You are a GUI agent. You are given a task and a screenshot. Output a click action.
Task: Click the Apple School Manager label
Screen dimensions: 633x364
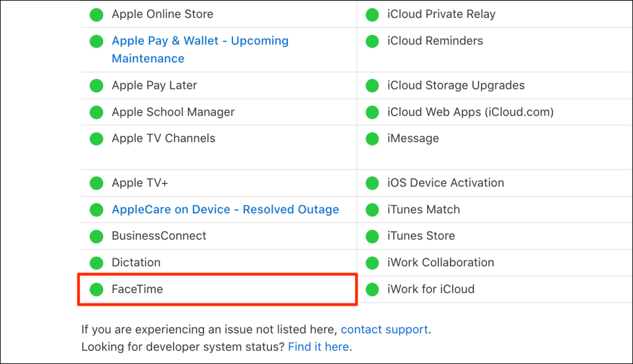(x=173, y=112)
